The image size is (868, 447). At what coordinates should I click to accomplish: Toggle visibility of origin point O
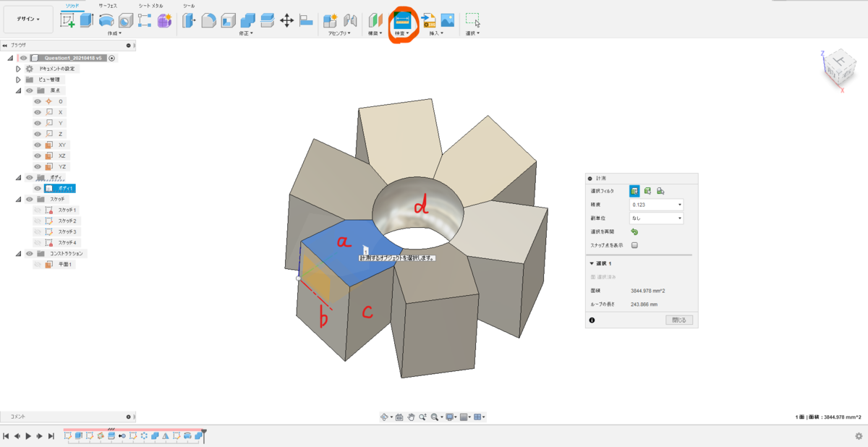(x=38, y=101)
